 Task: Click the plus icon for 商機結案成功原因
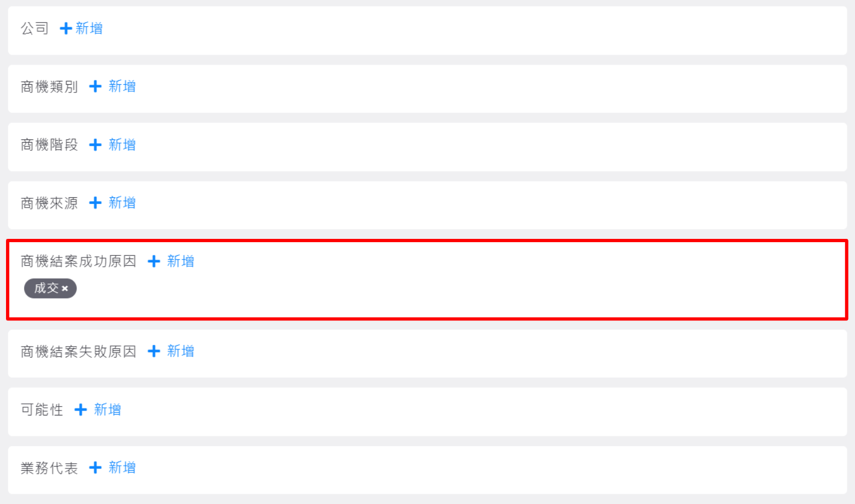154,261
